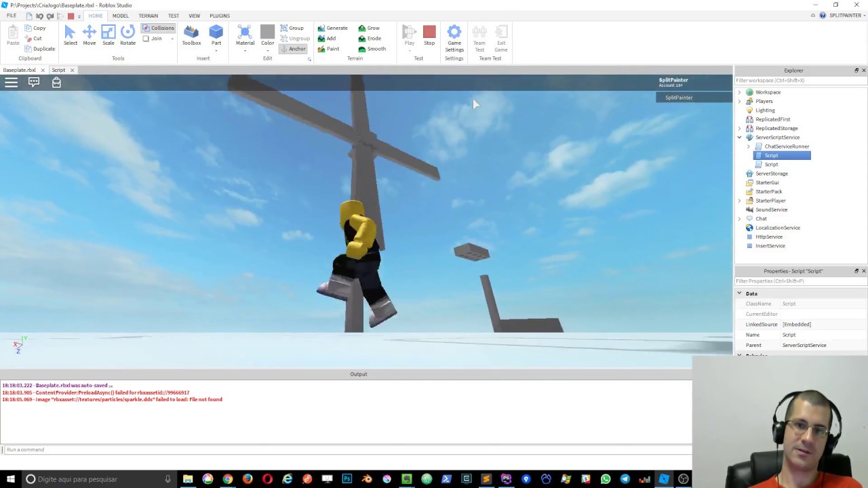Select SplitPainter in the player list

coord(694,98)
